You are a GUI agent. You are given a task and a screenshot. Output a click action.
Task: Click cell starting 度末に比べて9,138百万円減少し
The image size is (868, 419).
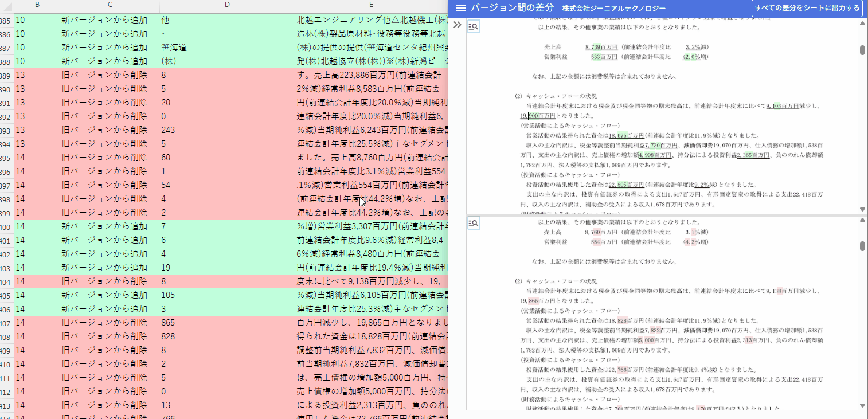(371, 281)
